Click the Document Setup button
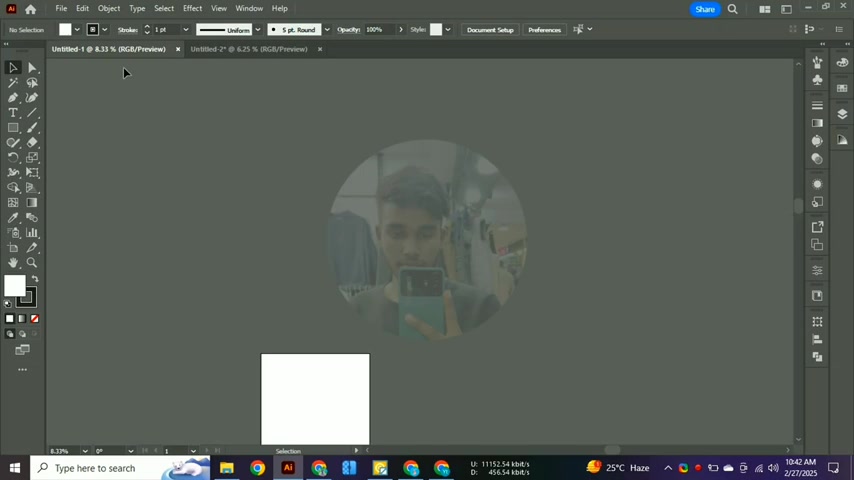This screenshot has width=854, height=480. [490, 30]
